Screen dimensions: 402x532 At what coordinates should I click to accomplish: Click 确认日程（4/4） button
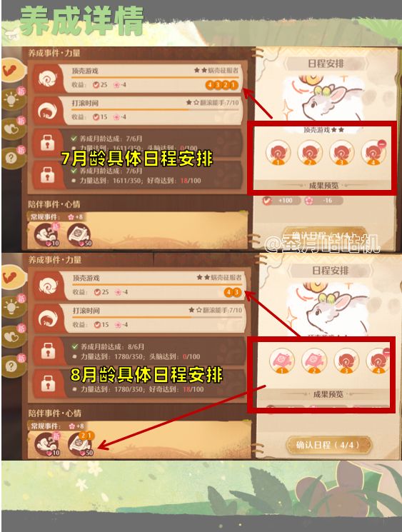tap(328, 445)
